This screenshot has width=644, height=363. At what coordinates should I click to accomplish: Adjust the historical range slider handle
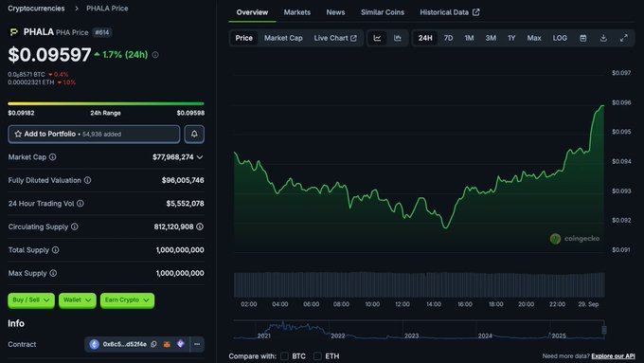tap(604, 330)
